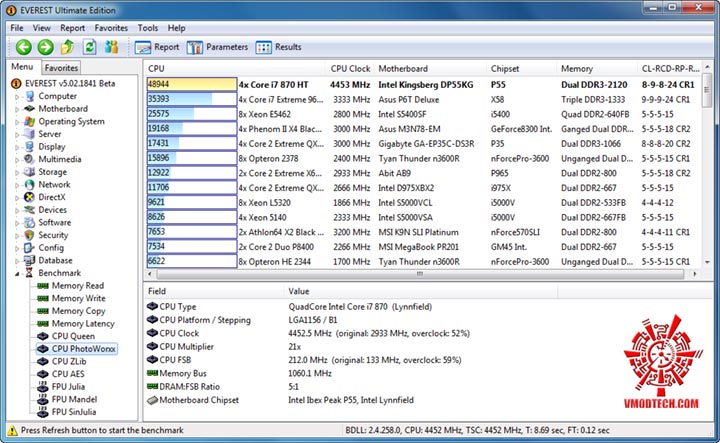Open the View menu
Image resolution: width=720 pixels, height=443 pixels.
41,28
